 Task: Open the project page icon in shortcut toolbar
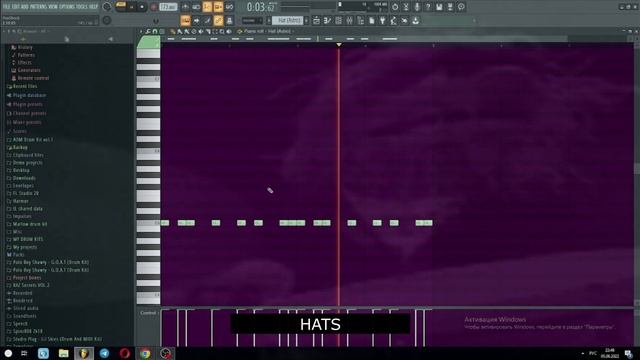pos(371,20)
